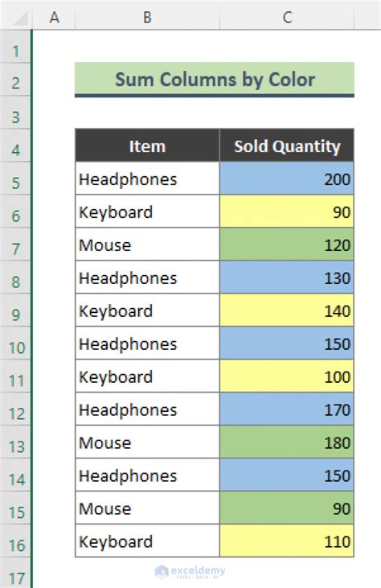Select row 10 header
Screen dimensions: 381x588
pyautogui.click(x=16, y=347)
